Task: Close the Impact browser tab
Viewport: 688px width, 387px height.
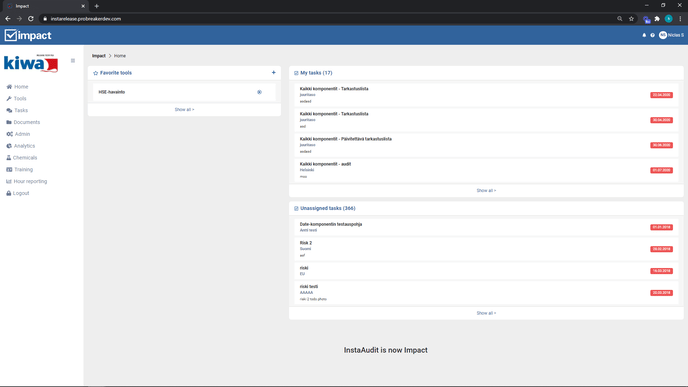Action: 83,6
